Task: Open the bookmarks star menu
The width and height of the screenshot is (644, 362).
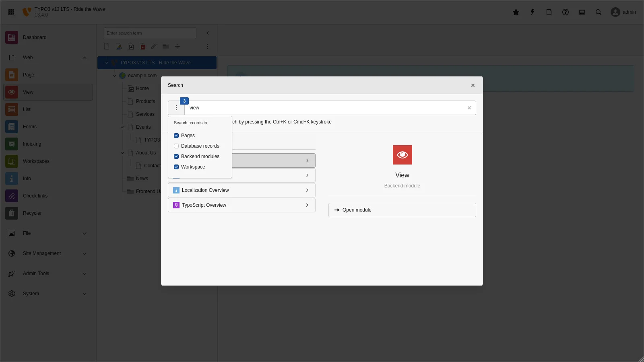Action: tap(516, 12)
